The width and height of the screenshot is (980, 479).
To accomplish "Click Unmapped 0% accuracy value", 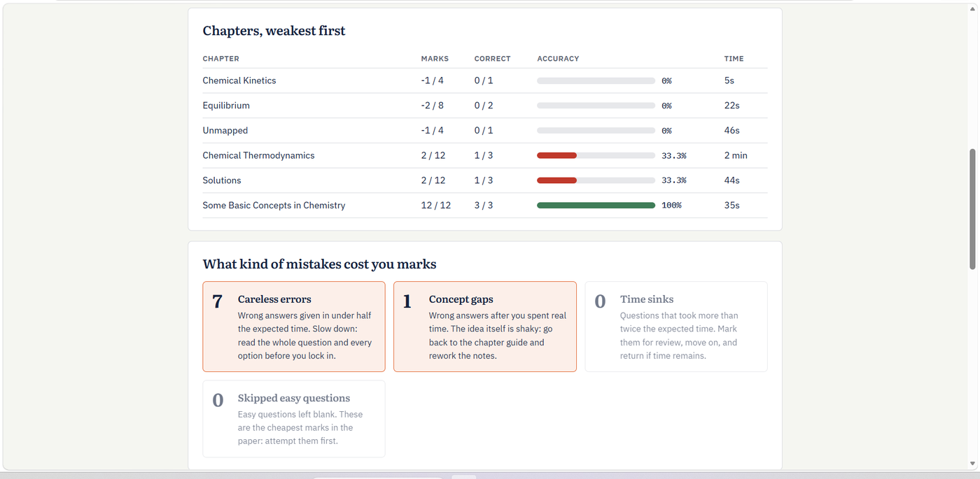I will [666, 131].
